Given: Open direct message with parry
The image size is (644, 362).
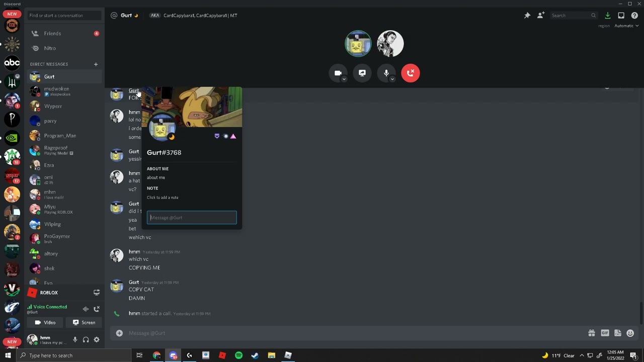Looking at the screenshot, I should [x=65, y=121].
